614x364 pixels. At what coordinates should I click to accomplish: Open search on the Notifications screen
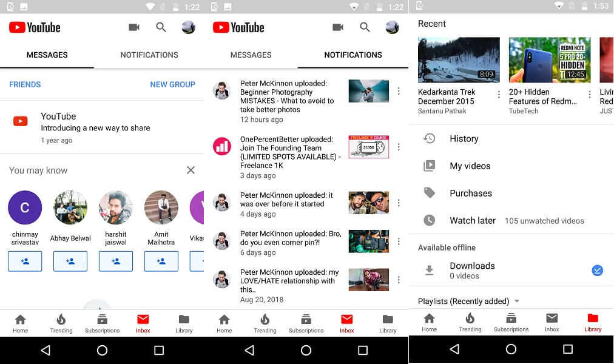365,27
